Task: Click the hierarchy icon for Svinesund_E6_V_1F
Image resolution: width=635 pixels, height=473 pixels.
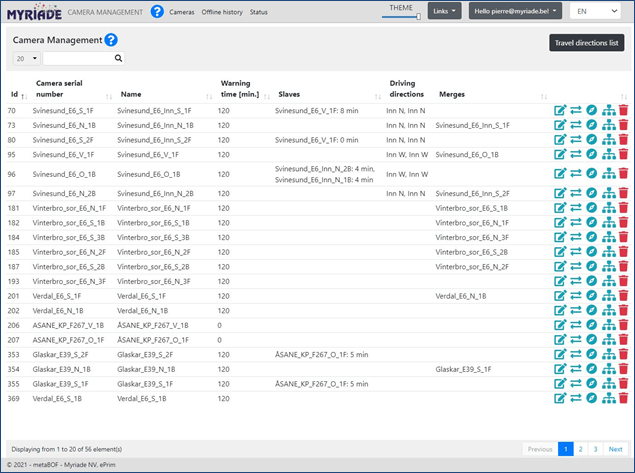Action: [x=608, y=155]
